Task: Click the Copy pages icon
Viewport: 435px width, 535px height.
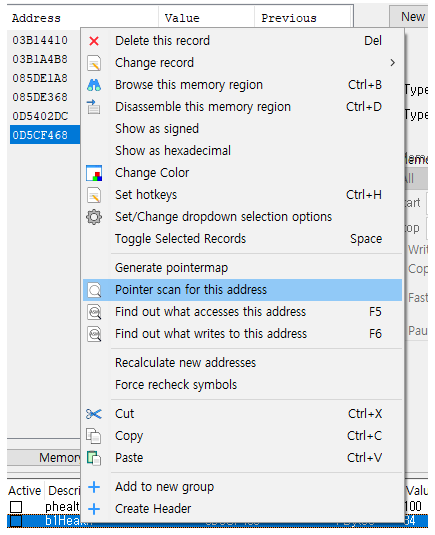Action: (93, 436)
